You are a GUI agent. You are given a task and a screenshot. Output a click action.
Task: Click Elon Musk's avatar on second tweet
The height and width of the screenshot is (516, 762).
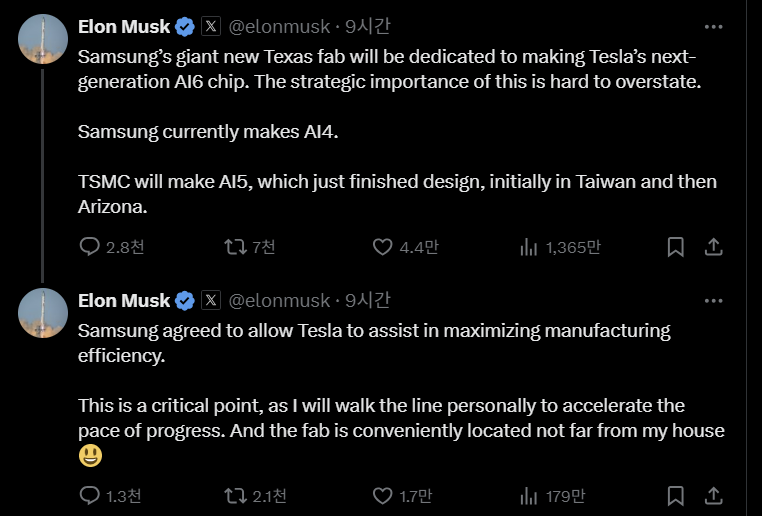[43, 313]
